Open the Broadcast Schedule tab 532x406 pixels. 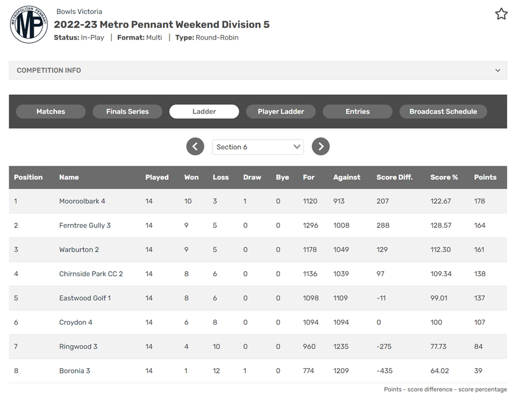click(443, 112)
